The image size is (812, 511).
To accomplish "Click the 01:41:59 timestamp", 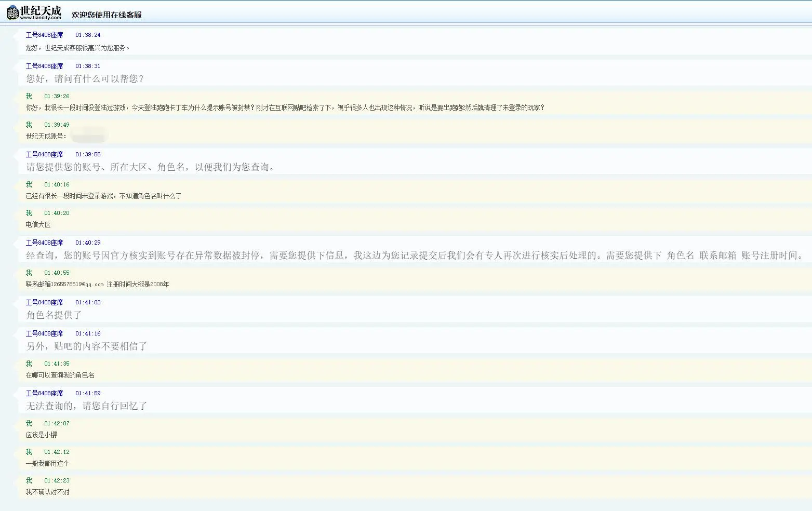I will click(x=88, y=394).
